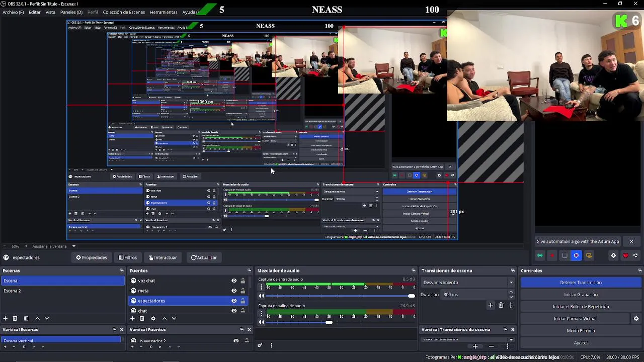Image resolution: width=644 pixels, height=362 pixels.
Task: Undock the Controles panel
Action: coord(639,270)
